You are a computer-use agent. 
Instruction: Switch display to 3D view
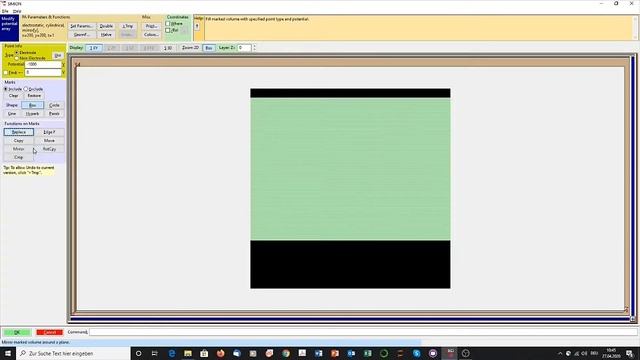coord(168,48)
